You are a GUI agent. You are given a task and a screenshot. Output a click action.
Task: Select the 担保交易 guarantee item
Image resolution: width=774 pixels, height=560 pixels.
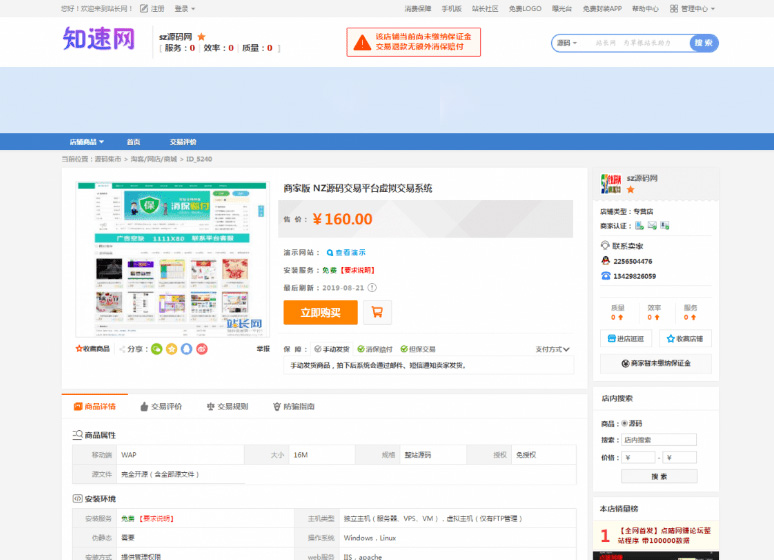[x=418, y=349]
